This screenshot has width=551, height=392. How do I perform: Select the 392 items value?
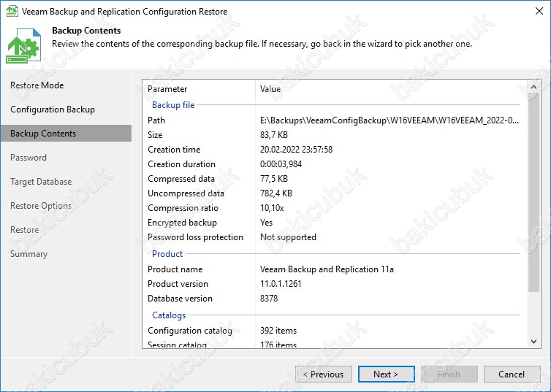pyautogui.click(x=278, y=331)
